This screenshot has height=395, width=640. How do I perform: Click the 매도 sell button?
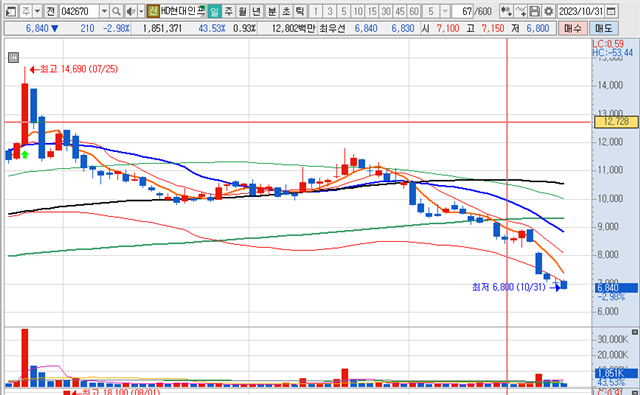(x=604, y=29)
